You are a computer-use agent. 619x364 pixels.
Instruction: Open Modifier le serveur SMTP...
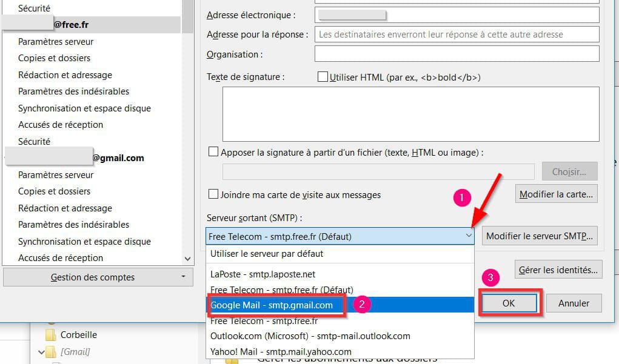540,236
